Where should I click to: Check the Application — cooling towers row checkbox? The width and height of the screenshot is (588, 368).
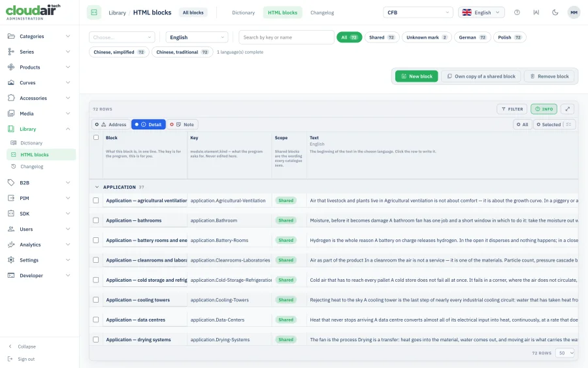[96, 300]
